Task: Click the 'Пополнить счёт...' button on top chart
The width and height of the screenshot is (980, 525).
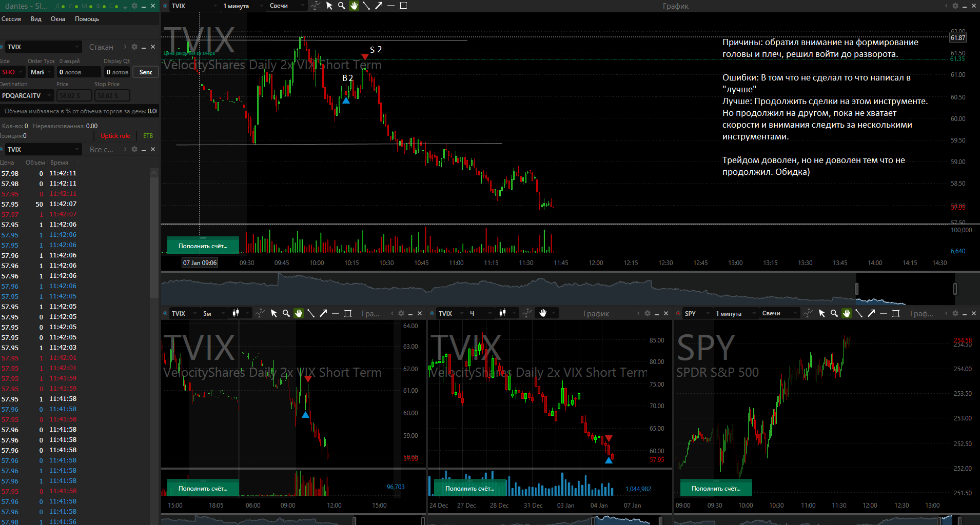Action: [x=203, y=246]
